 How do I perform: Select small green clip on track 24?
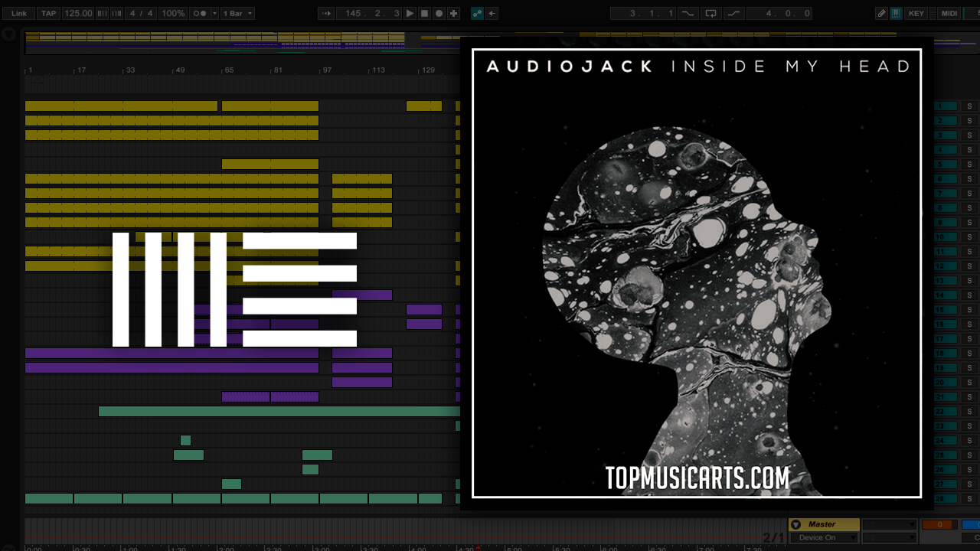[x=185, y=441]
